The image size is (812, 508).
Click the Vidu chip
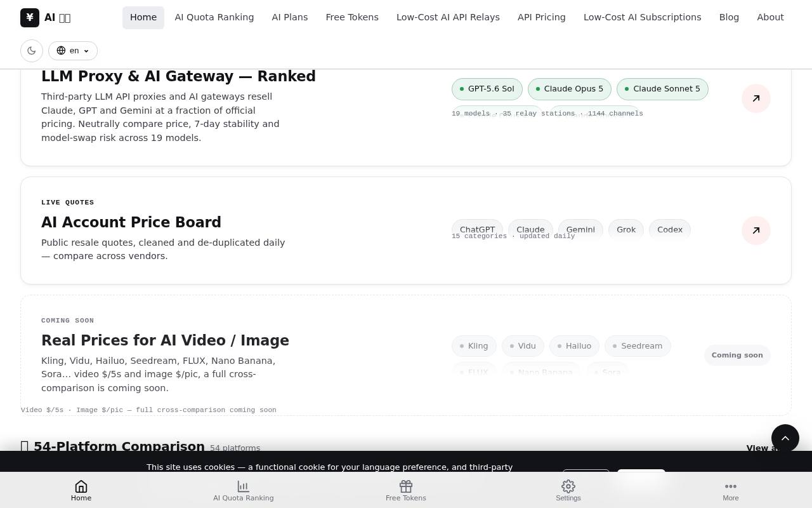(x=523, y=346)
